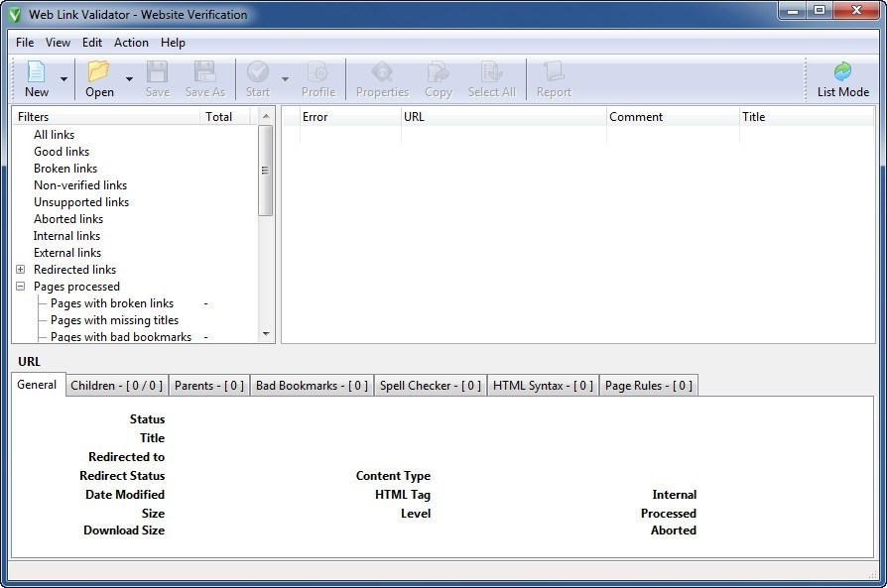
Task: Click the Web Link Validator title bar logo
Action: point(15,15)
